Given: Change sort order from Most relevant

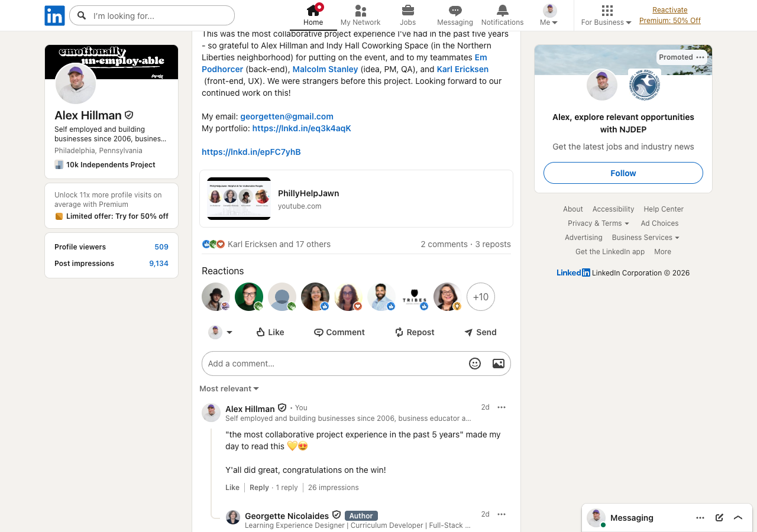Looking at the screenshot, I should 229,388.
